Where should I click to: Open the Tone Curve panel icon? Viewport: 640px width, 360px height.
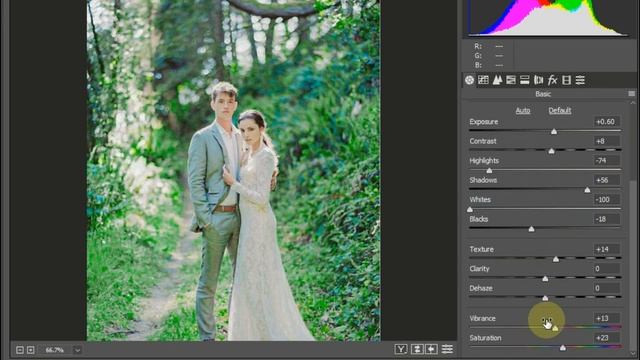click(x=483, y=80)
